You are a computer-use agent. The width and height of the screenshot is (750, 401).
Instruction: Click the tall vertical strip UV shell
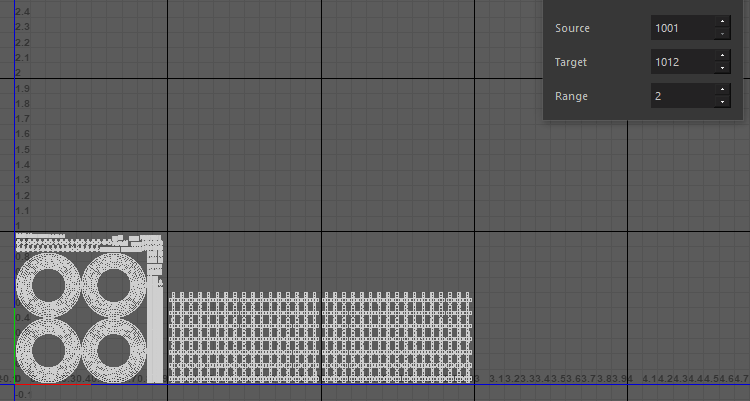[x=154, y=330]
